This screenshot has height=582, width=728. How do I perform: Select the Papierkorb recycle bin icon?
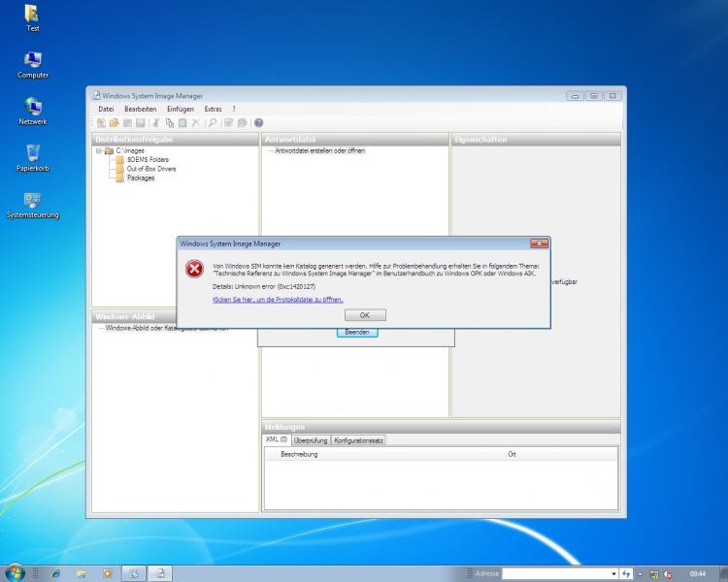pos(32,158)
